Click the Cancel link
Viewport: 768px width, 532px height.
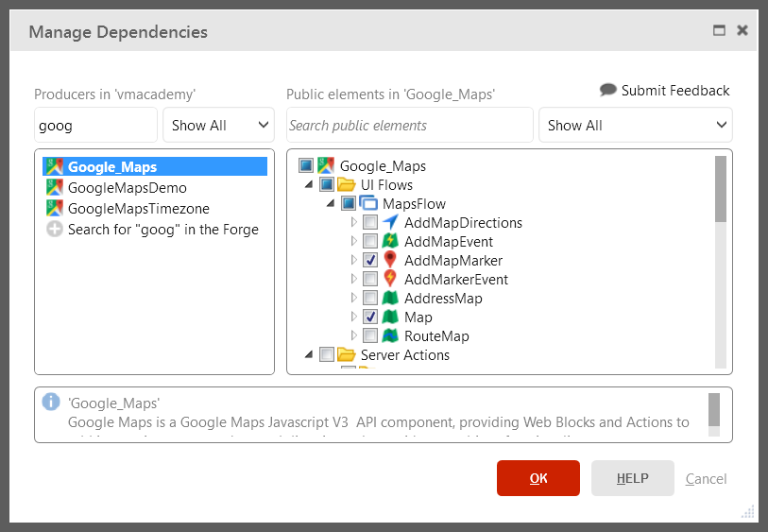coord(706,479)
